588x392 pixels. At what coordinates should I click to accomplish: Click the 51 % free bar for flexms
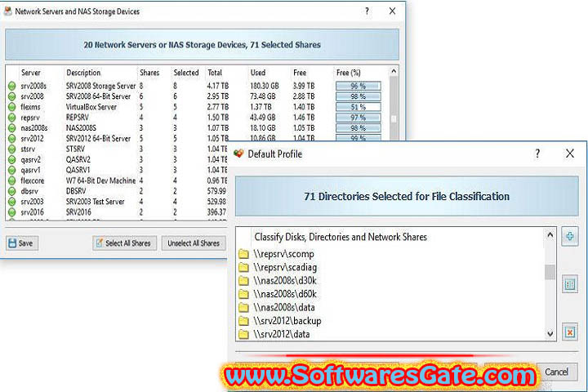click(x=359, y=107)
